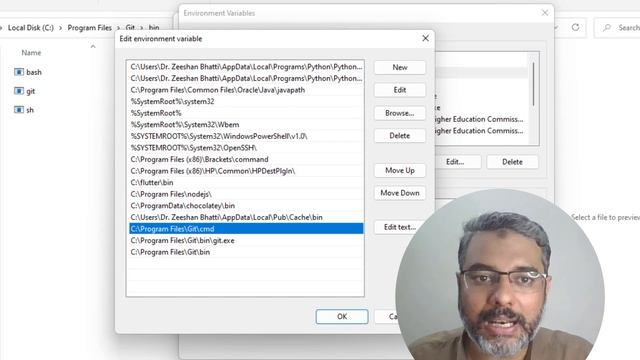Select the System32\OpenSSH entry
This screenshot has width=640, height=360.
pyautogui.click(x=246, y=148)
